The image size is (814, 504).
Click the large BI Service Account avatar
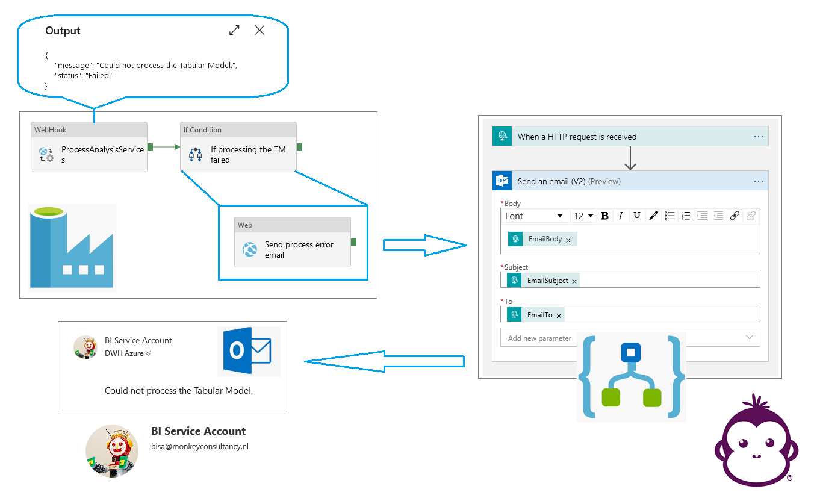[x=112, y=451]
